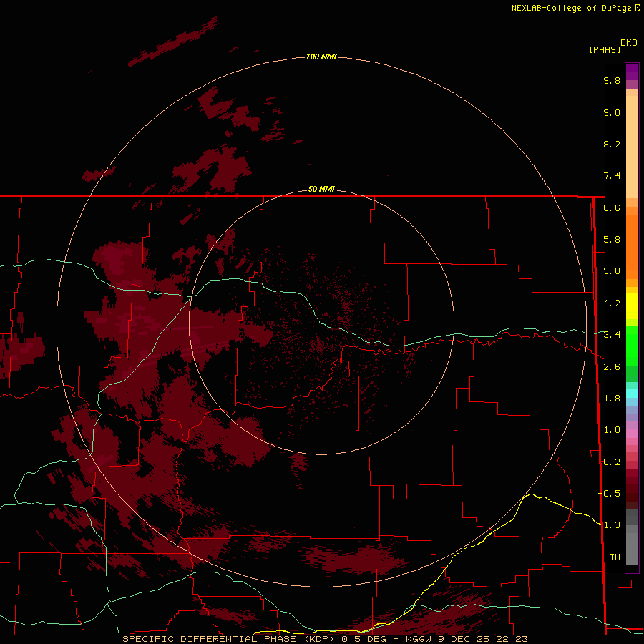This screenshot has height=644, width=644.
Task: Click the 9.0 value on the scale
Action: (612, 112)
